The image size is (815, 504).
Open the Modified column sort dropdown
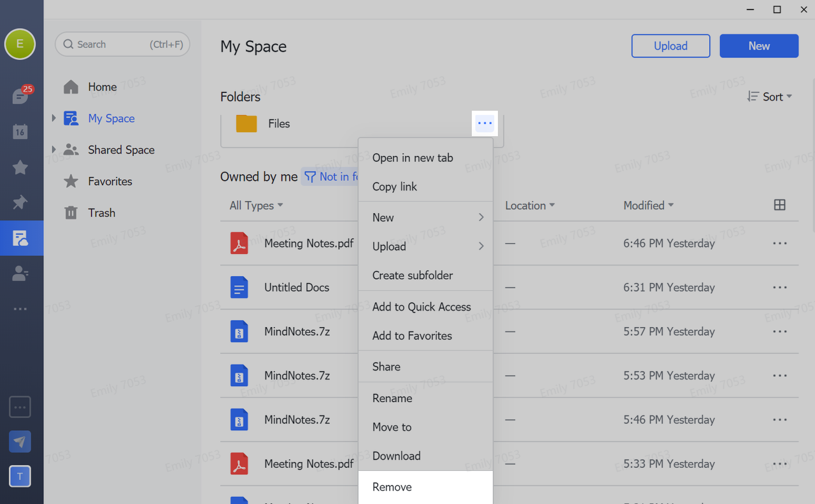pyautogui.click(x=648, y=205)
